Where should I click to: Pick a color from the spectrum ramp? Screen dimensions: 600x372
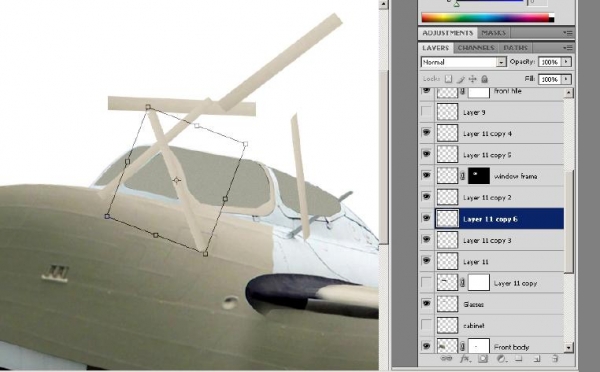click(x=485, y=17)
